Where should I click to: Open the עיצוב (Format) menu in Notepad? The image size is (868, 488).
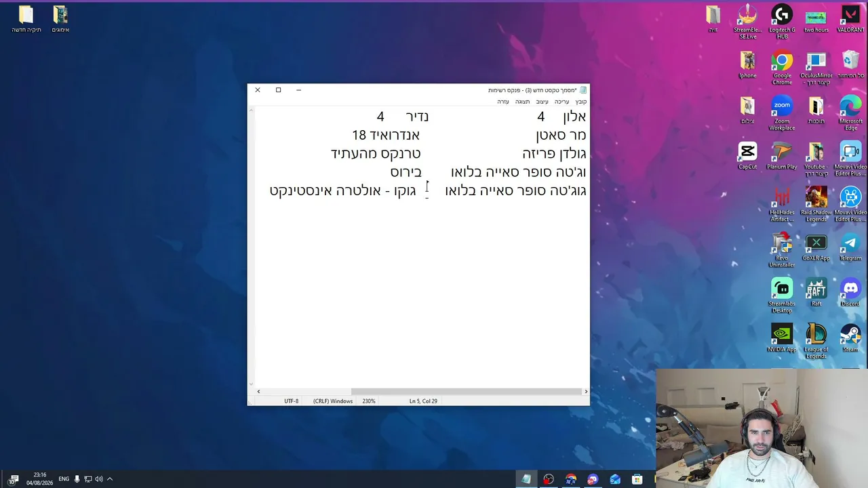pos(542,102)
